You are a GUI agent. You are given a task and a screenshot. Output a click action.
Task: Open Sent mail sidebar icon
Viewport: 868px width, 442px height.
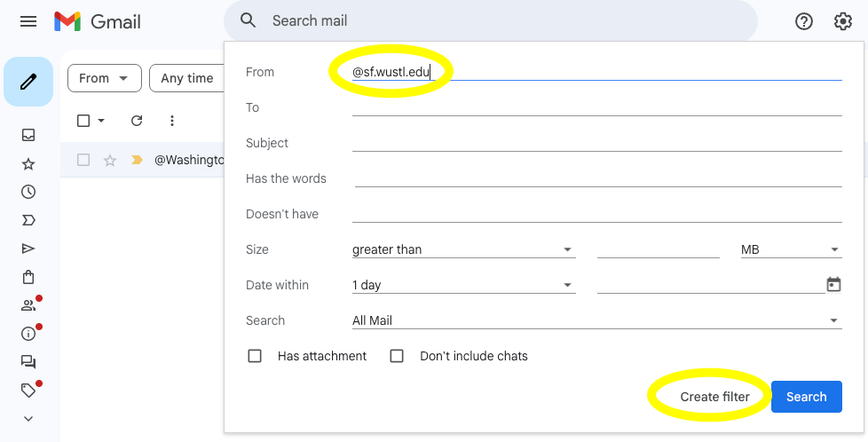tap(28, 249)
